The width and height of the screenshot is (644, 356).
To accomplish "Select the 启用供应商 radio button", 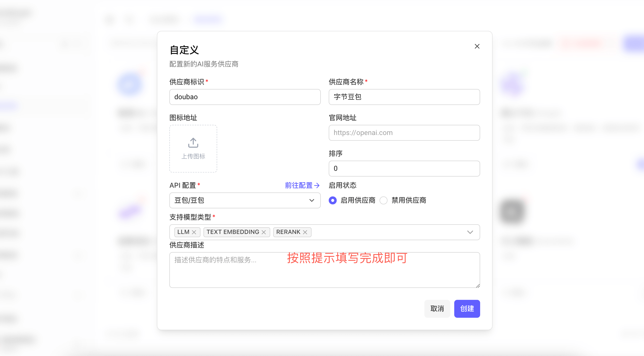I will pyautogui.click(x=332, y=200).
